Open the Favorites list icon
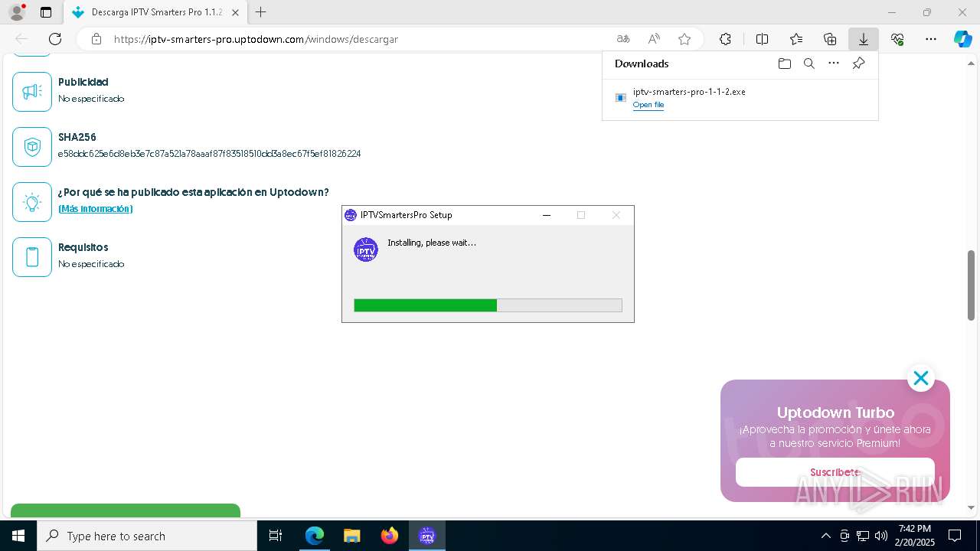The image size is (980, 551). click(x=796, y=39)
